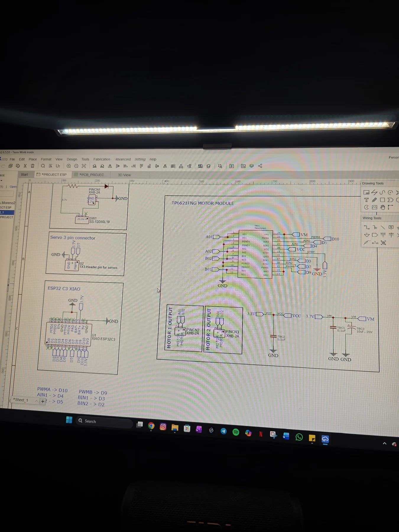The height and width of the screenshot is (532, 399).
Task: Select the Pie shape drawing tool
Action: [366, 207]
